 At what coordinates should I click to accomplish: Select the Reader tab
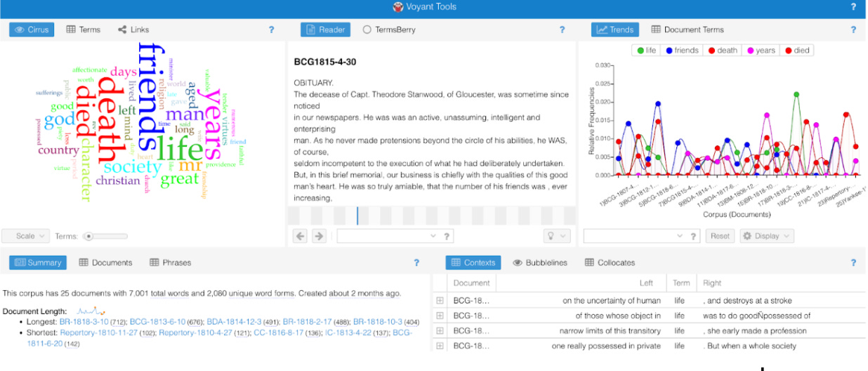pos(326,30)
